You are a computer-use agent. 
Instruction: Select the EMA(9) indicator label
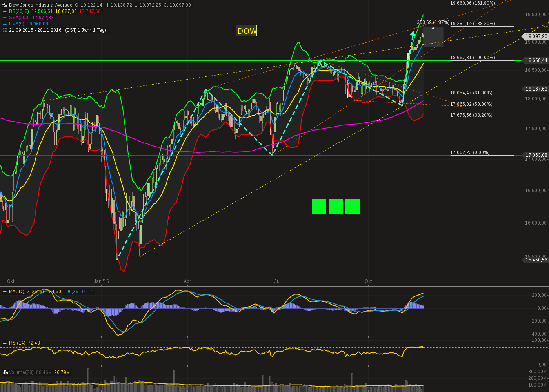tap(17, 24)
